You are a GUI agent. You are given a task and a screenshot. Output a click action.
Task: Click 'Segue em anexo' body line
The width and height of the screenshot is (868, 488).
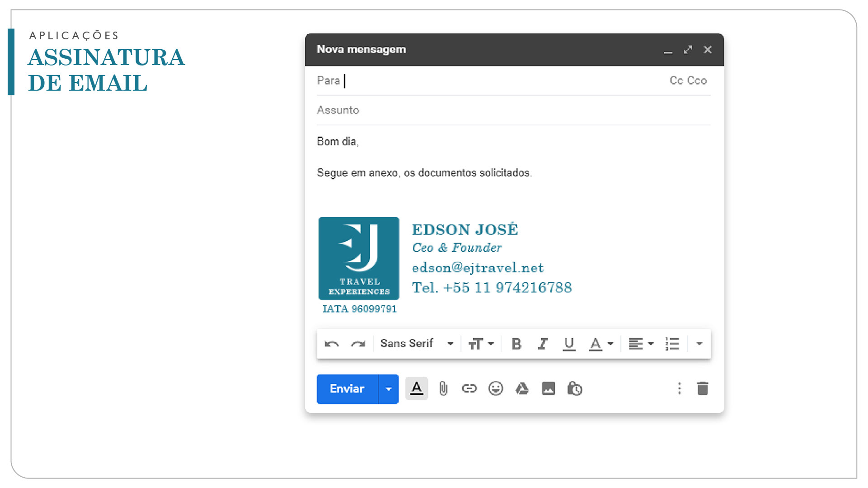pos(425,173)
